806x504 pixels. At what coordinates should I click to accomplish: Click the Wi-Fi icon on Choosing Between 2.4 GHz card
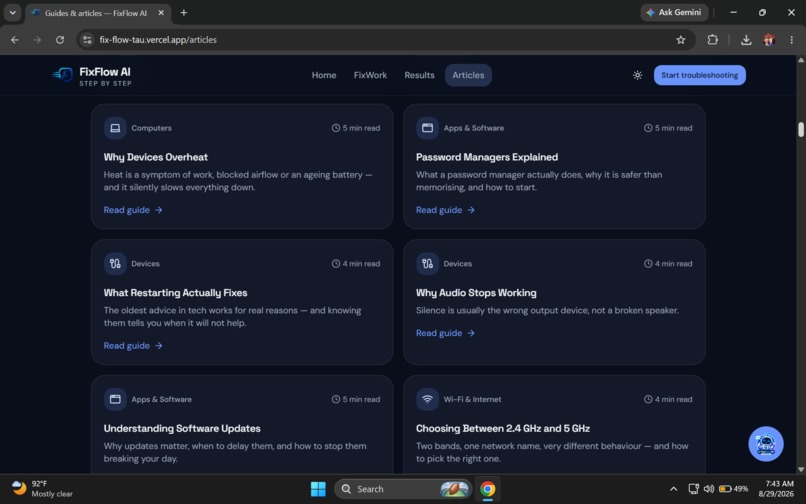pyautogui.click(x=427, y=399)
